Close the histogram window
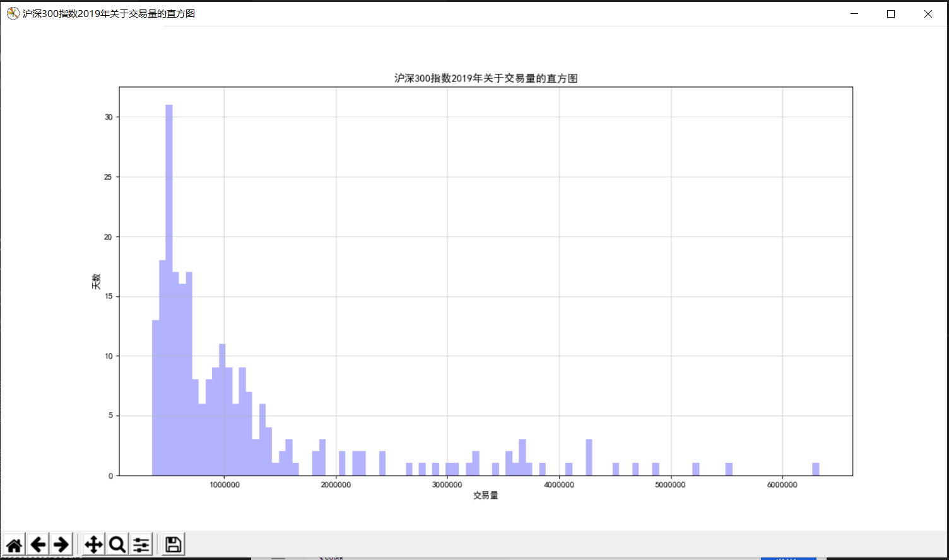Screen dimensions: 949x560 coord(928,13)
